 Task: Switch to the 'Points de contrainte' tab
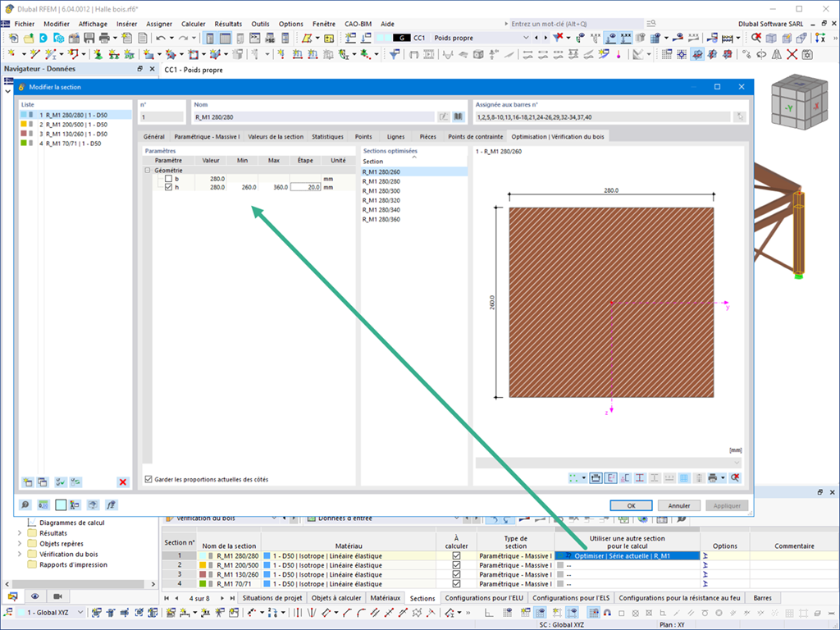pos(476,137)
